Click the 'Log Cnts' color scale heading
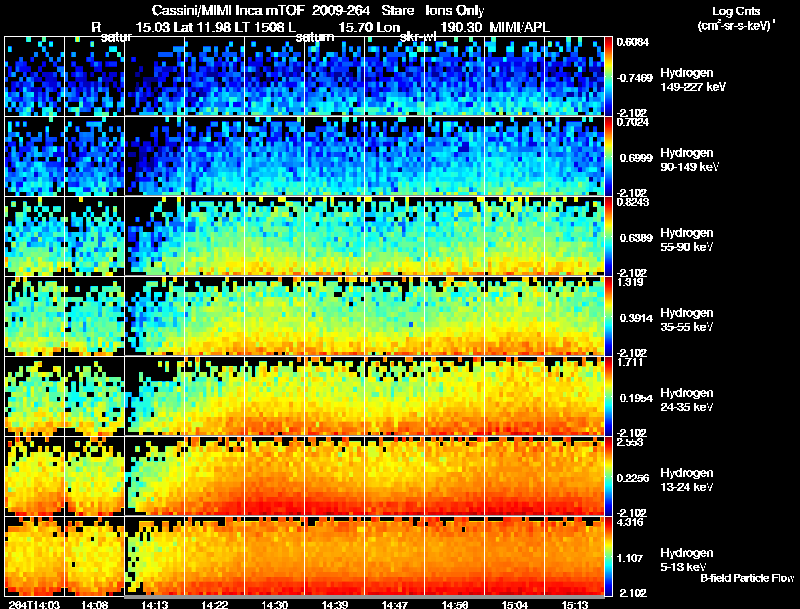This screenshot has height=609, width=800. point(736,11)
